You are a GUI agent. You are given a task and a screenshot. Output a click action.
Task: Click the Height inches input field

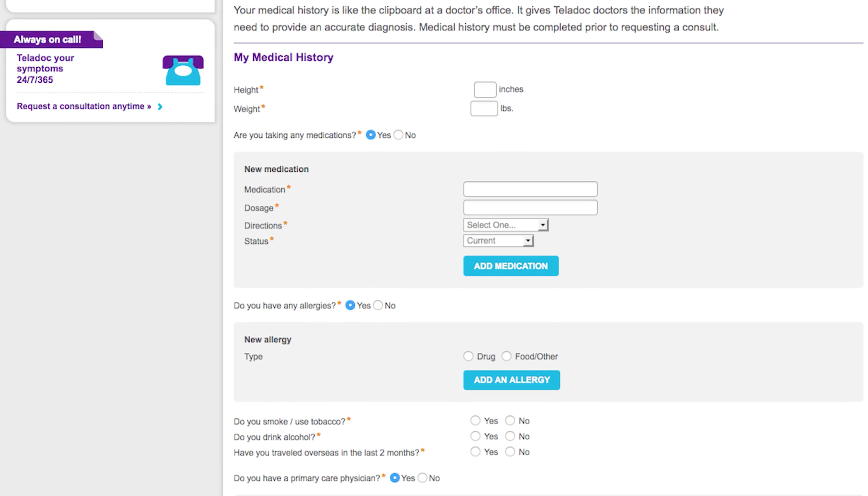pos(485,90)
